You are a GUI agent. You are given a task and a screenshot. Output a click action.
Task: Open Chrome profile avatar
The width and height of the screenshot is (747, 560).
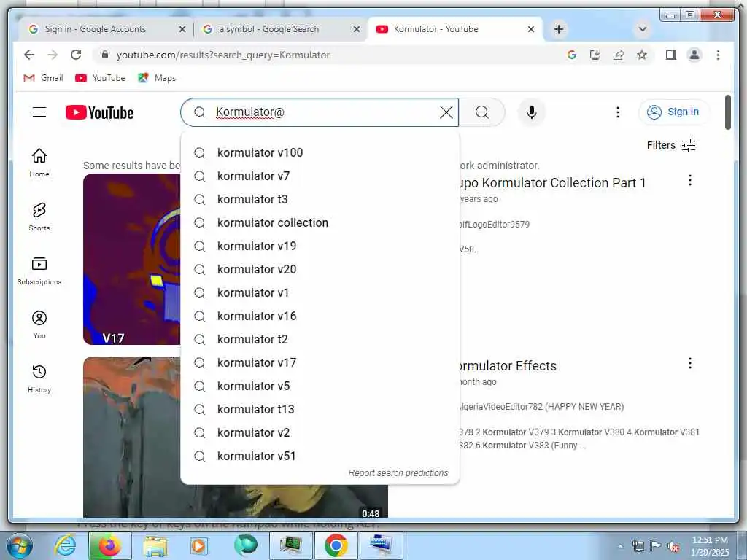[694, 55]
